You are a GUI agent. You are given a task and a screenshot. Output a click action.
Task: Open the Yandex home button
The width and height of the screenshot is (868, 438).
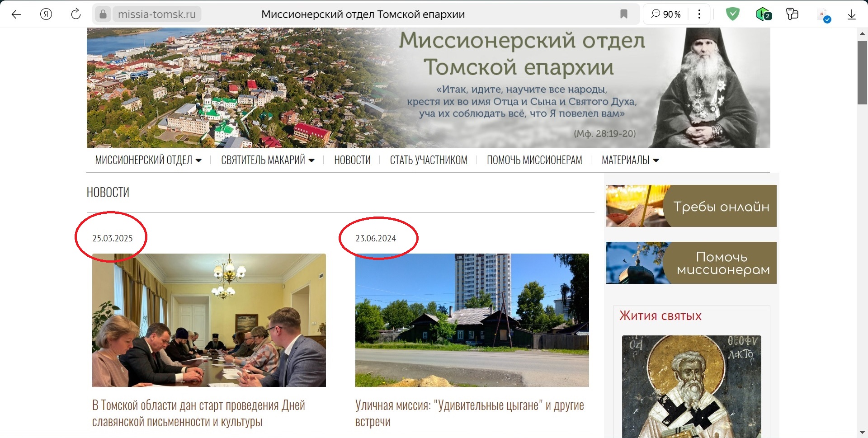(46, 14)
